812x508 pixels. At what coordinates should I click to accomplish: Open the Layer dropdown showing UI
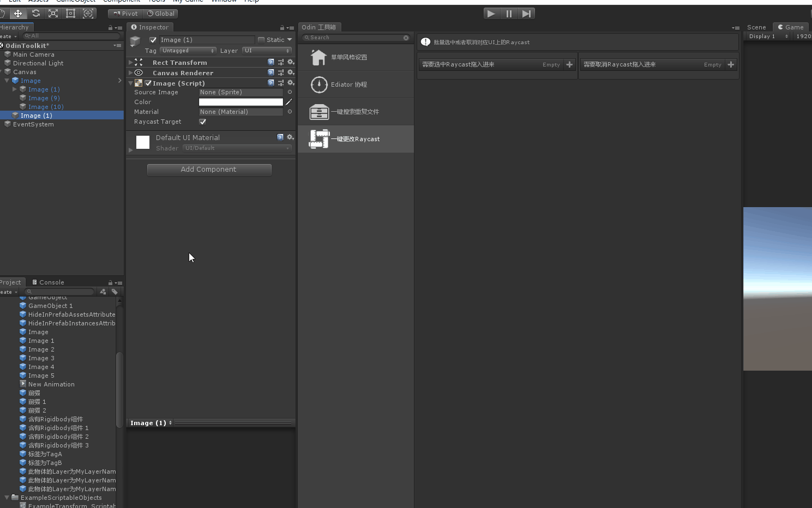267,51
